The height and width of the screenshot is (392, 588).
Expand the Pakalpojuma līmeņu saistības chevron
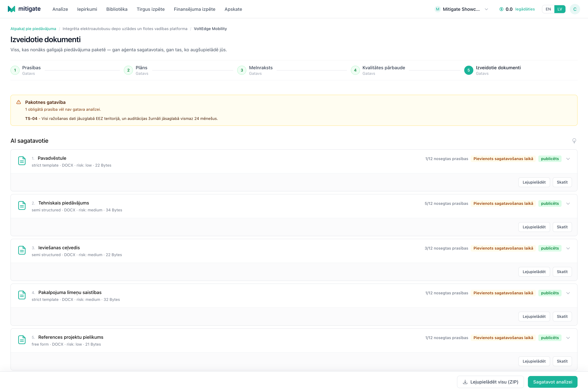tap(568, 293)
